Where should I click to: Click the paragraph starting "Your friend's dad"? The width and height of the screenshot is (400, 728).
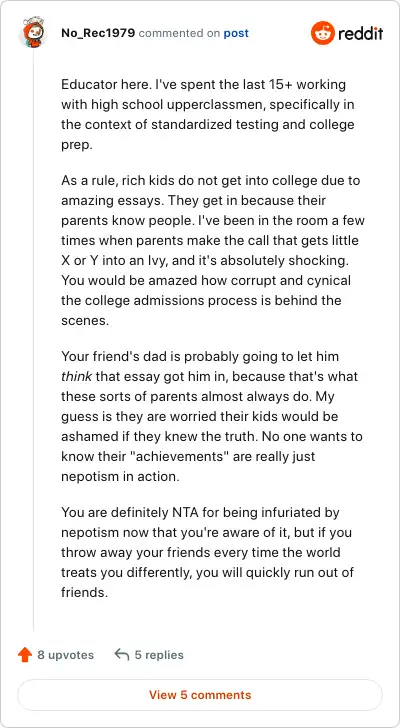click(x=212, y=416)
